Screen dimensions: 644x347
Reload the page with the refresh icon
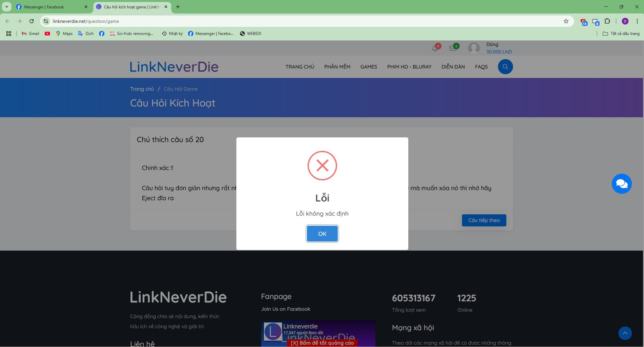click(x=32, y=21)
